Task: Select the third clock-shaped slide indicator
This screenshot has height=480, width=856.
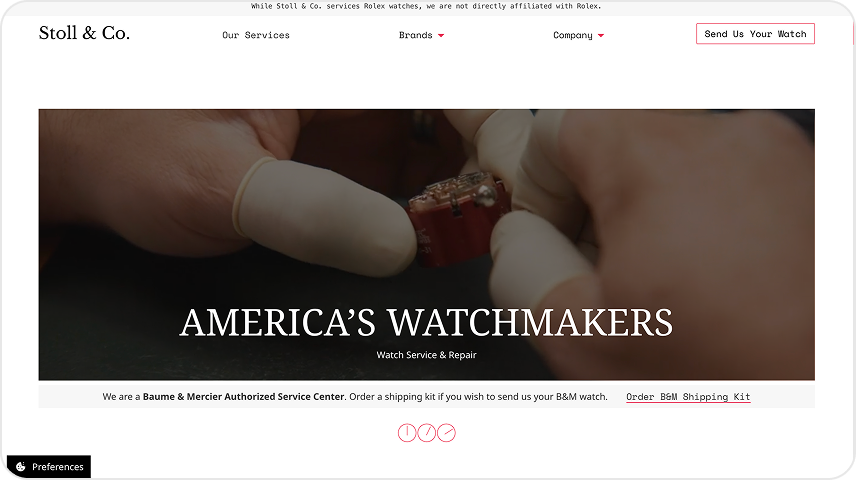Action: pyautogui.click(x=446, y=432)
